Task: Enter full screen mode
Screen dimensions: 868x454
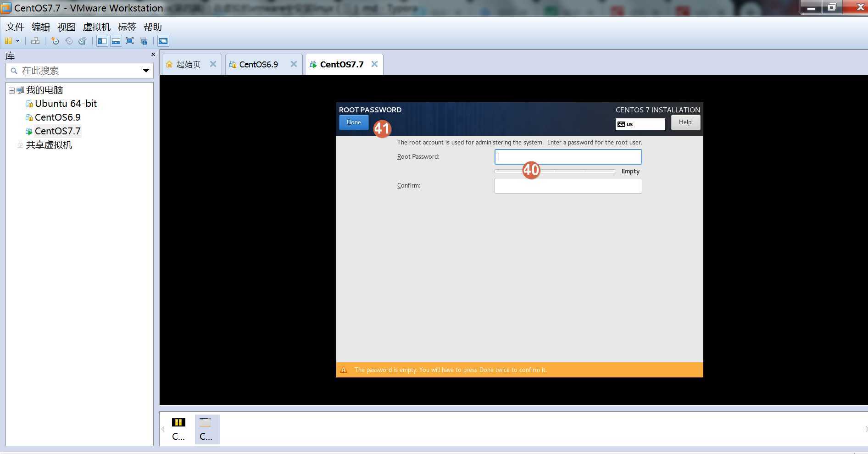Action: [129, 41]
